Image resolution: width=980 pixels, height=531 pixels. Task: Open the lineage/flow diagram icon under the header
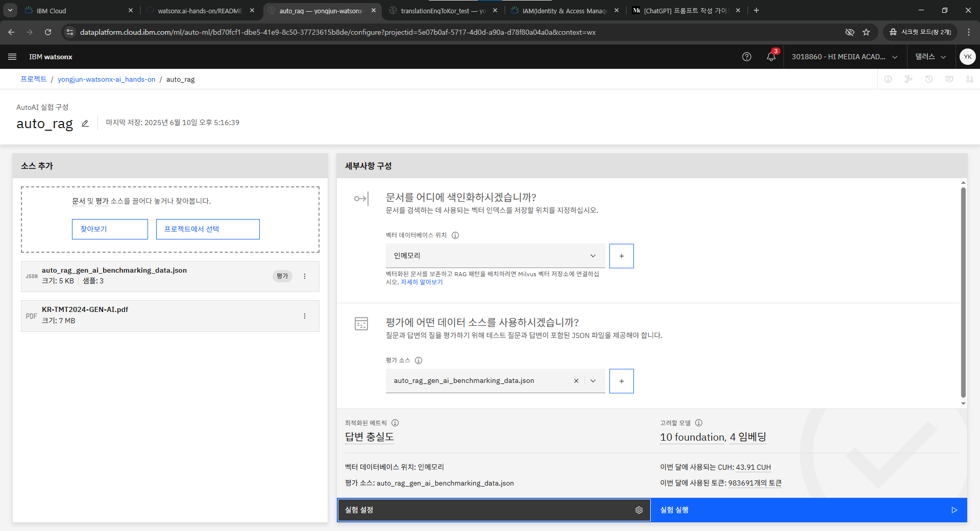(909, 79)
